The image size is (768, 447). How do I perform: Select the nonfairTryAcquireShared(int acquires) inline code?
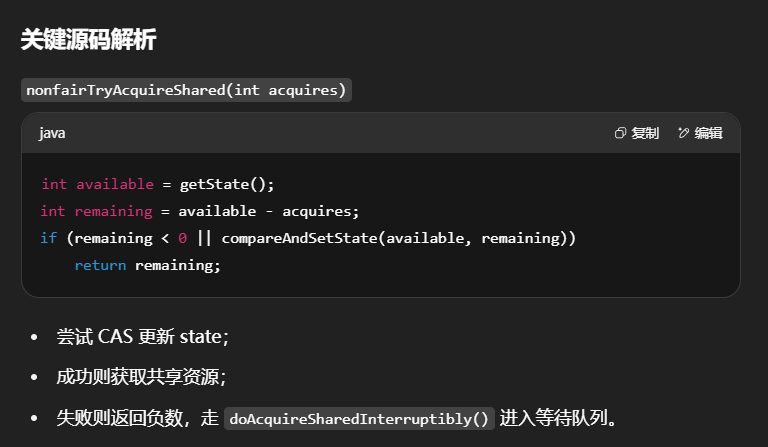point(186,90)
